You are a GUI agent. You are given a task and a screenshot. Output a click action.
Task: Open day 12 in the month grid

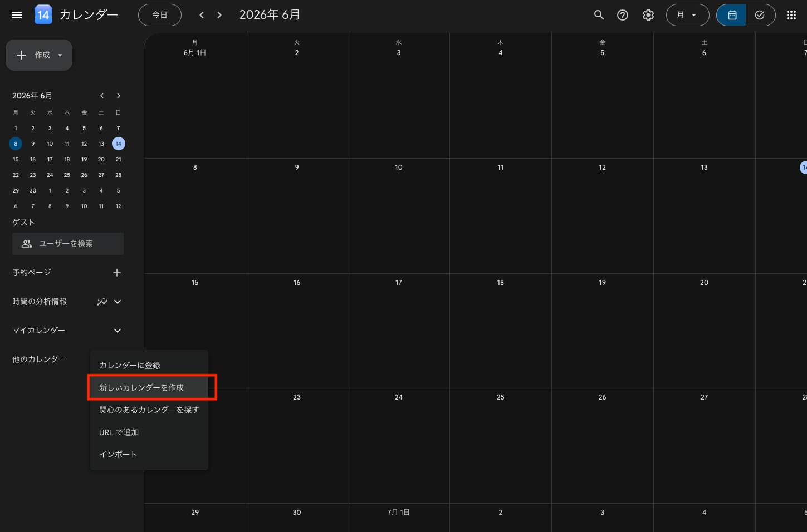point(603,168)
